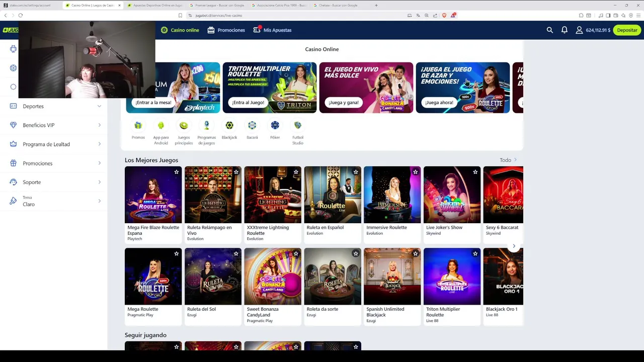Click the Brave Rewards triangle icon
644x362 pixels.
point(453,16)
